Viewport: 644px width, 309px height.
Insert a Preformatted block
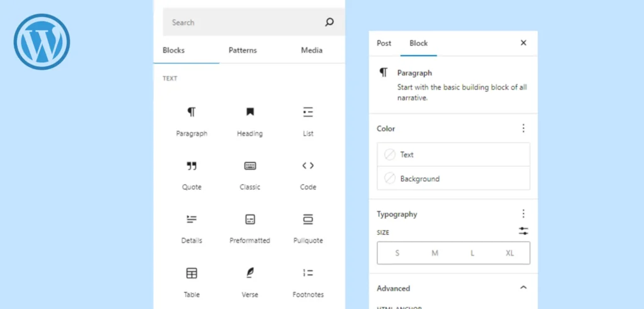point(250,228)
